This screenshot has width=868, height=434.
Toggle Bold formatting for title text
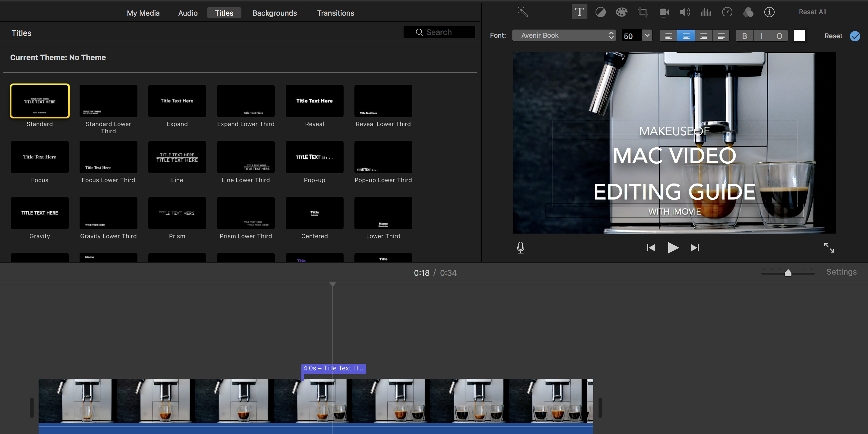coord(744,36)
